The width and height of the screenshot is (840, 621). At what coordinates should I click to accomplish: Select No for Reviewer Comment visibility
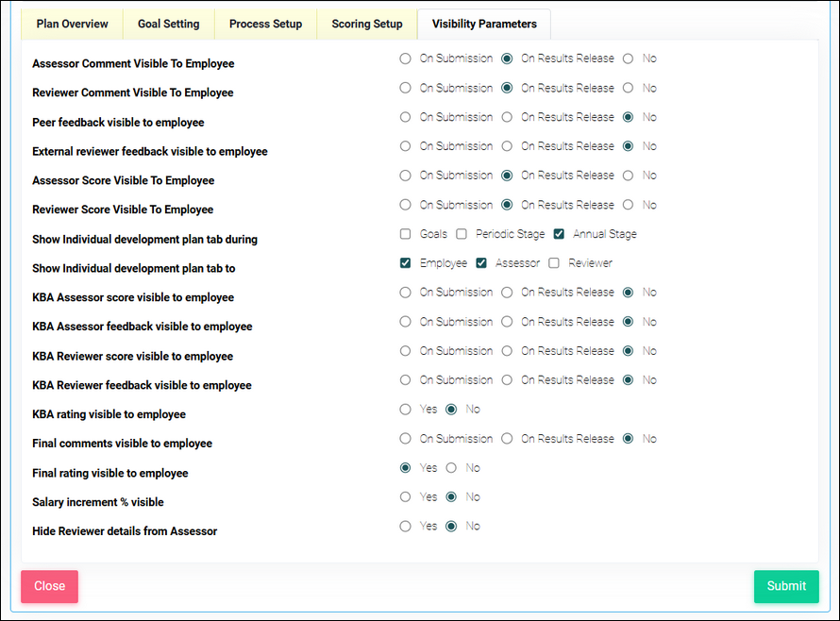tap(629, 88)
